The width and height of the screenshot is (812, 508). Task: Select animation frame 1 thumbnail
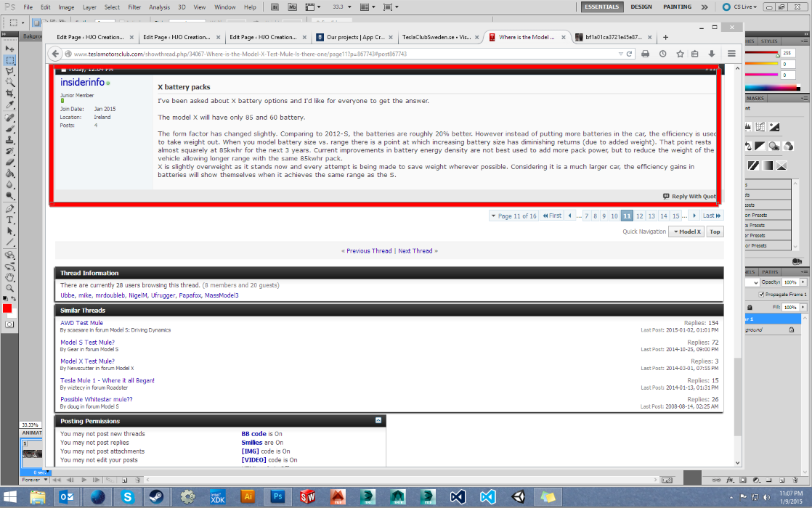[31, 453]
